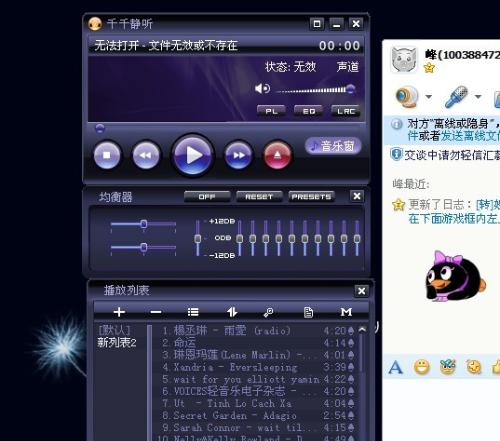Toggle the EQ equalizer panel
Viewport: 500px width, 441px height.
tap(309, 111)
